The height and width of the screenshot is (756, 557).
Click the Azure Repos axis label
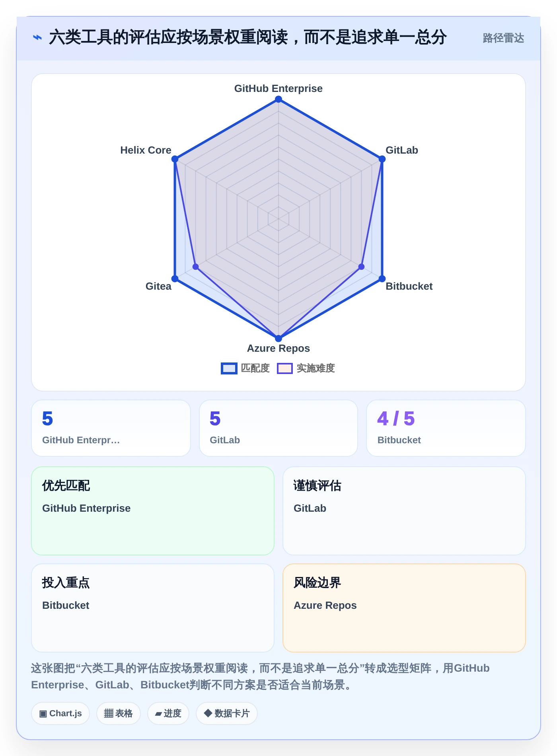point(278,348)
